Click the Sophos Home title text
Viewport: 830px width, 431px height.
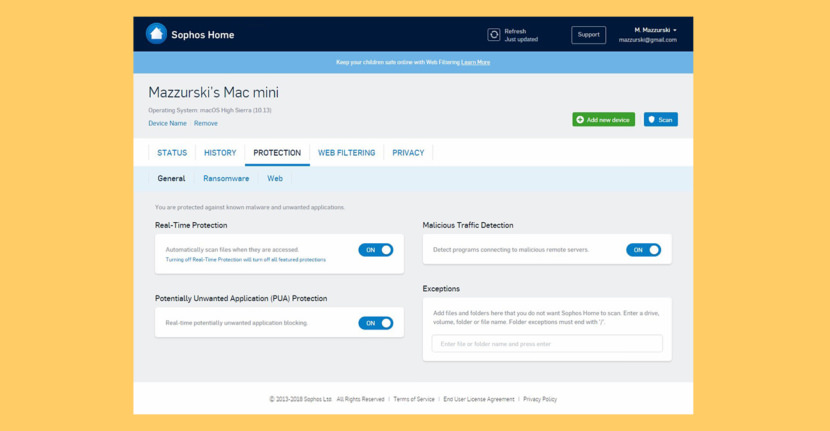coord(202,35)
